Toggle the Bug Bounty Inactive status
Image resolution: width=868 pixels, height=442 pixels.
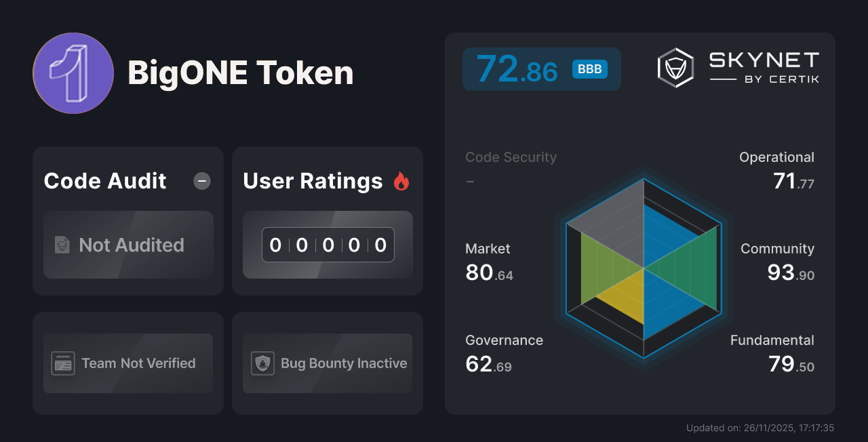coord(327,363)
